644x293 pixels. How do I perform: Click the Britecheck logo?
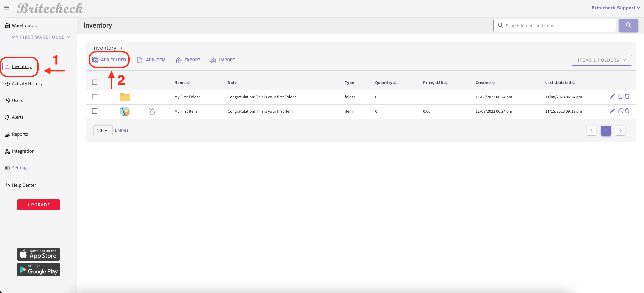pos(50,8)
